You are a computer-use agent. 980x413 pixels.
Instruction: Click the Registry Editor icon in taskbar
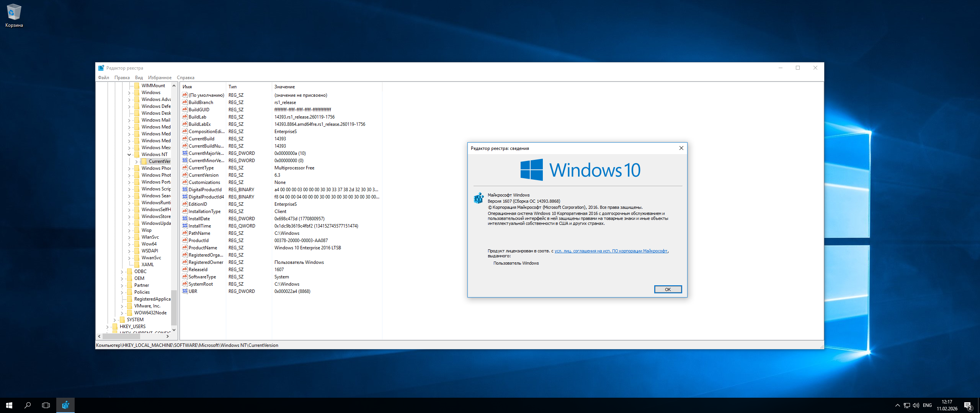65,405
